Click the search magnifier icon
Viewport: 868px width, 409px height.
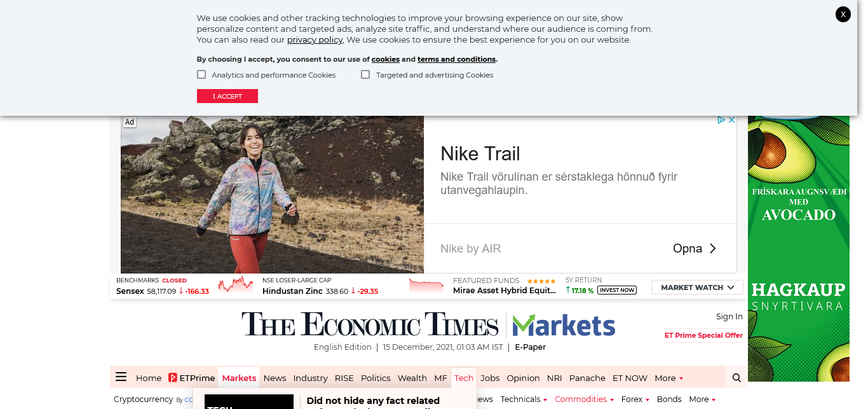[x=736, y=378]
